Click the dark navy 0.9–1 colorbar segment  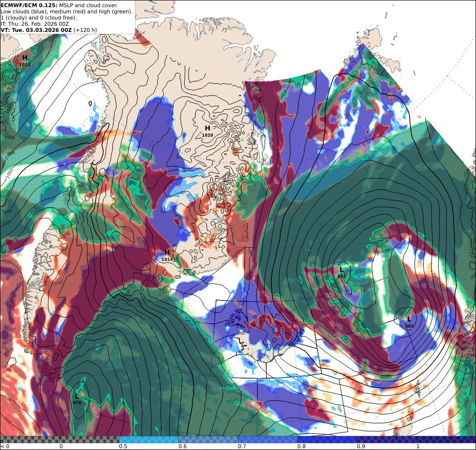tap(387, 440)
